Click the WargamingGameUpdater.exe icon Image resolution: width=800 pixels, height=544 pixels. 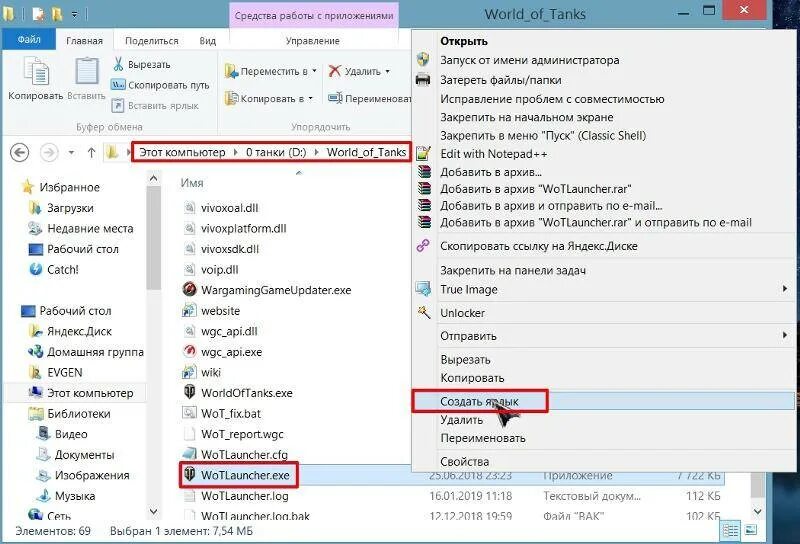click(189, 289)
